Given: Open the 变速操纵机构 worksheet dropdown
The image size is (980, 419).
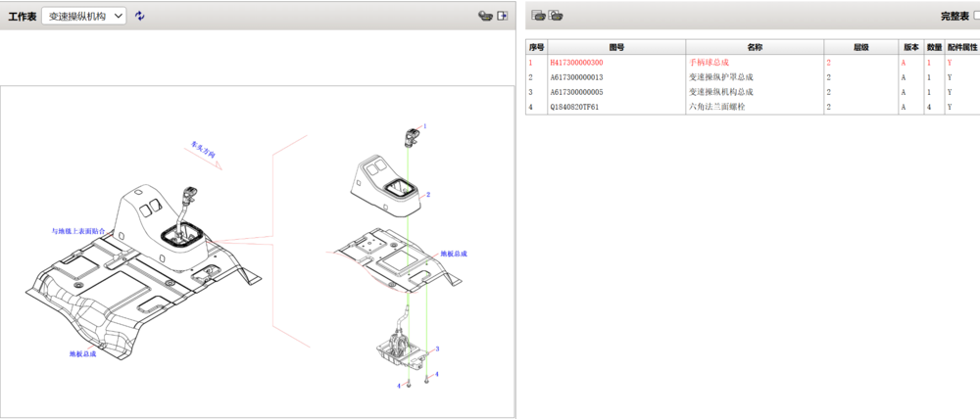Looking at the screenshot, I should coord(84,16).
